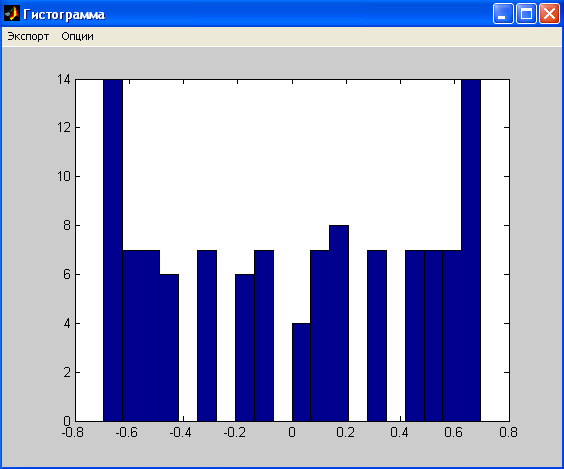The image size is (564, 469).
Task: Select the rightmost histogram bar of height 14
Action: click(471, 250)
